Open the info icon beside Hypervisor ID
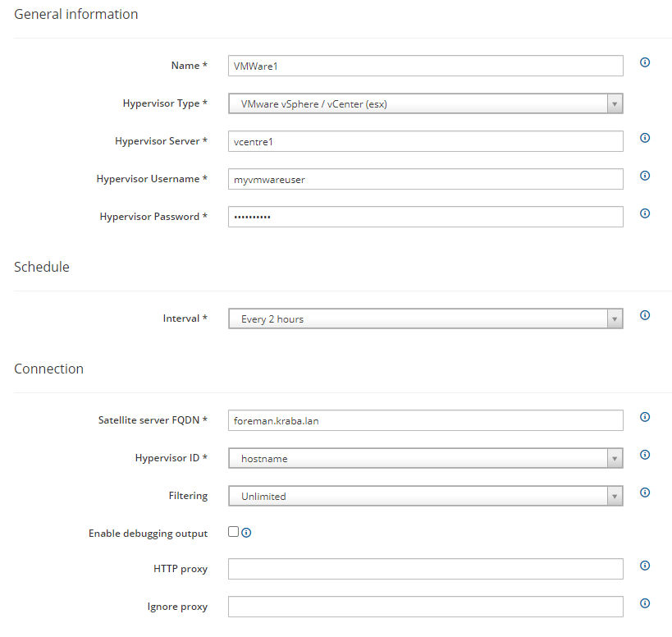The width and height of the screenshot is (672, 637). (x=645, y=455)
